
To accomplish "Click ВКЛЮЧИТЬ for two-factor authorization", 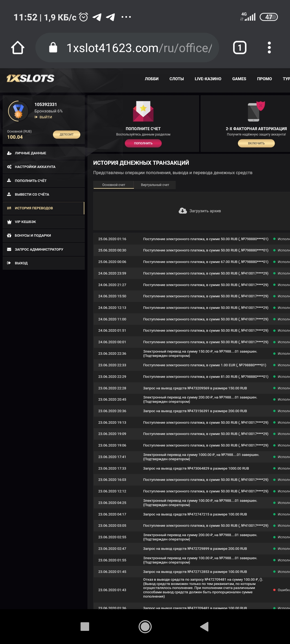I will (256, 143).
